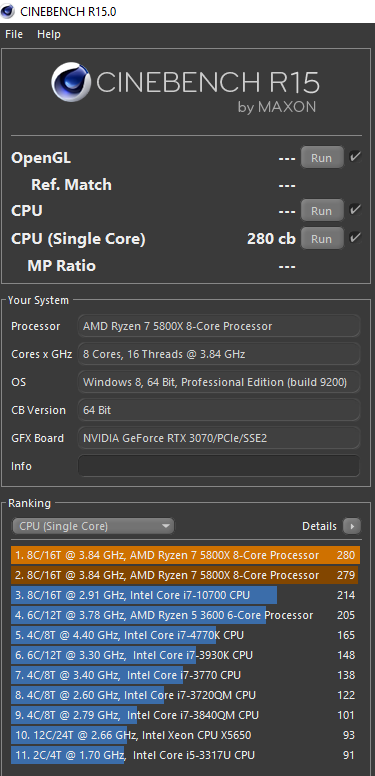This screenshot has height=776, width=375.
Task: Click the Processor name field
Action: coord(219,326)
